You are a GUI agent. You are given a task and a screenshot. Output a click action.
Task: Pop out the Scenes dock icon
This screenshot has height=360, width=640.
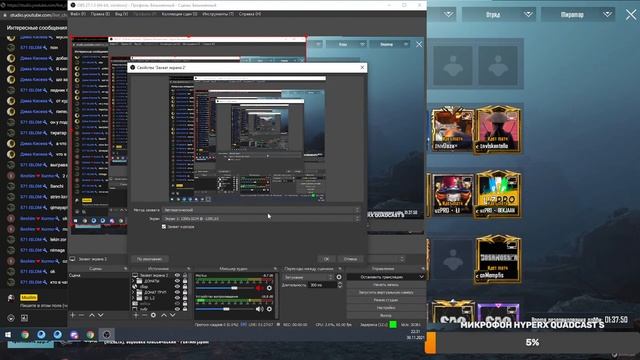pos(125,269)
